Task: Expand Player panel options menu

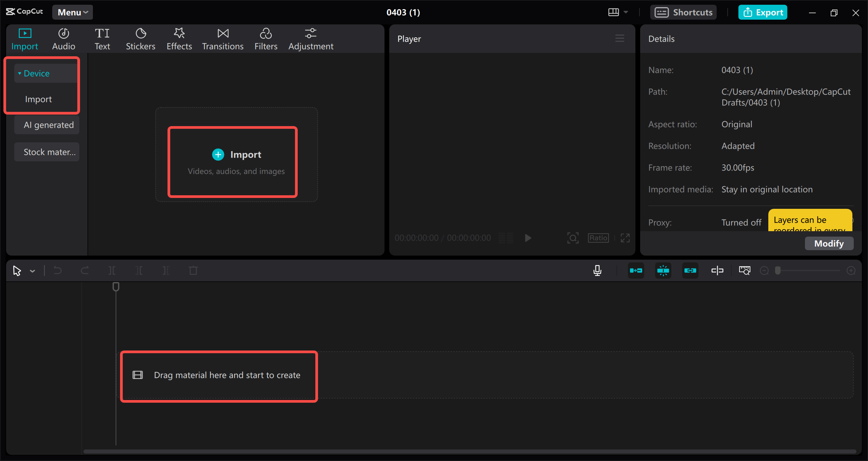Action: click(619, 38)
